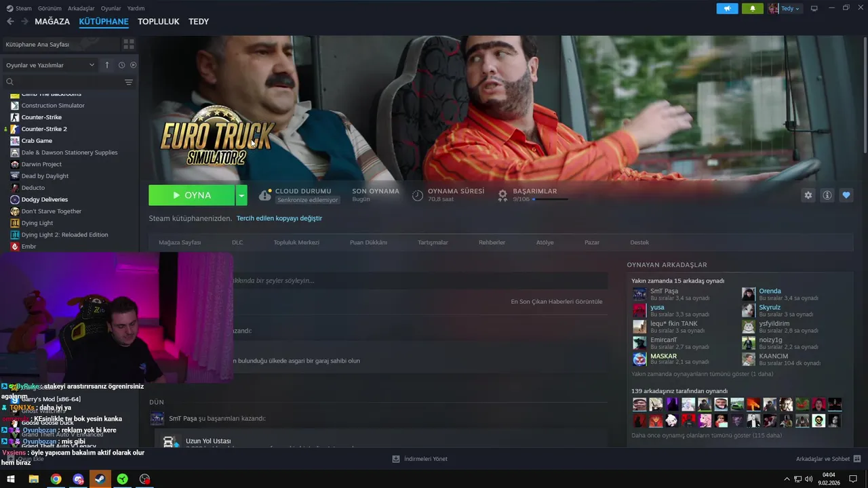
Task: Click the library search magnifier icon
Action: click(9, 82)
